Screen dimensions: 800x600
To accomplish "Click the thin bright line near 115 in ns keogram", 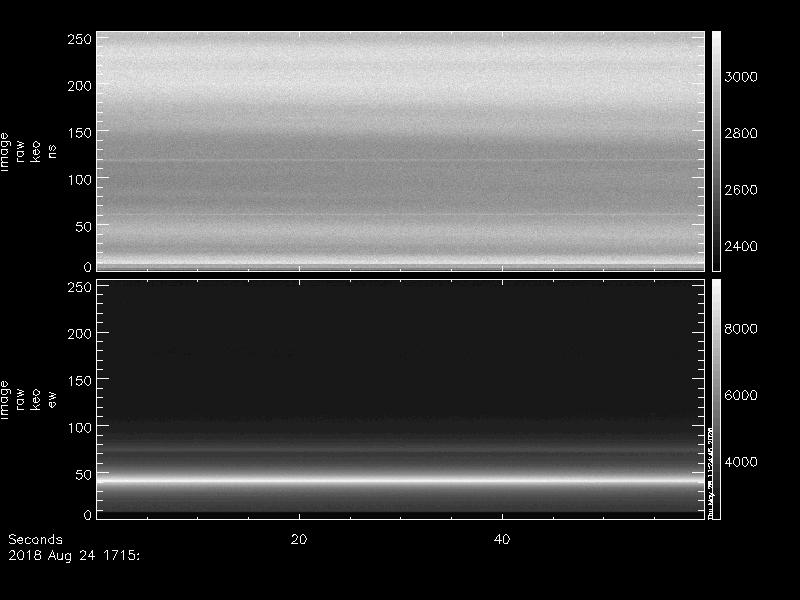I will (401, 161).
